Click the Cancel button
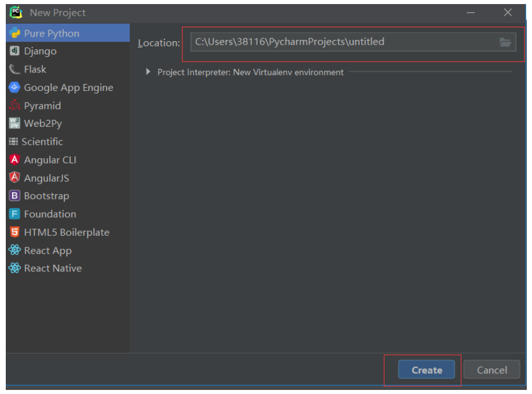The width and height of the screenshot is (532, 394). [491, 370]
